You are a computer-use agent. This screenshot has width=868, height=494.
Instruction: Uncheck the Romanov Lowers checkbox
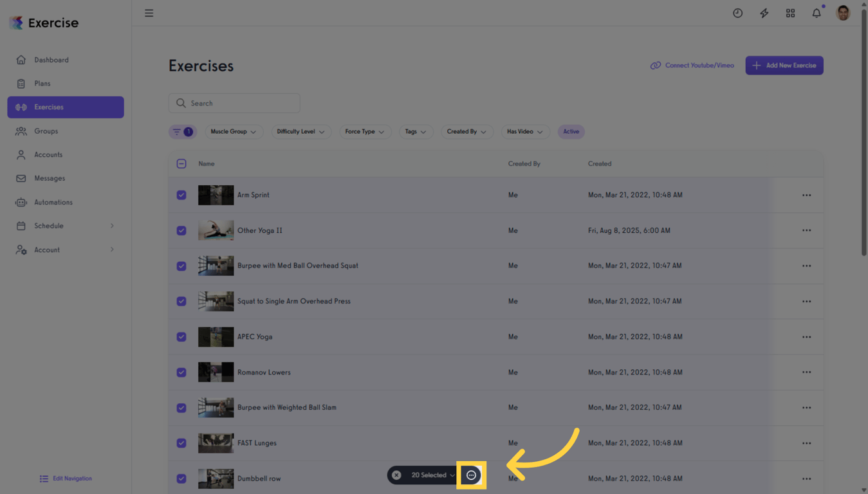[x=181, y=372]
